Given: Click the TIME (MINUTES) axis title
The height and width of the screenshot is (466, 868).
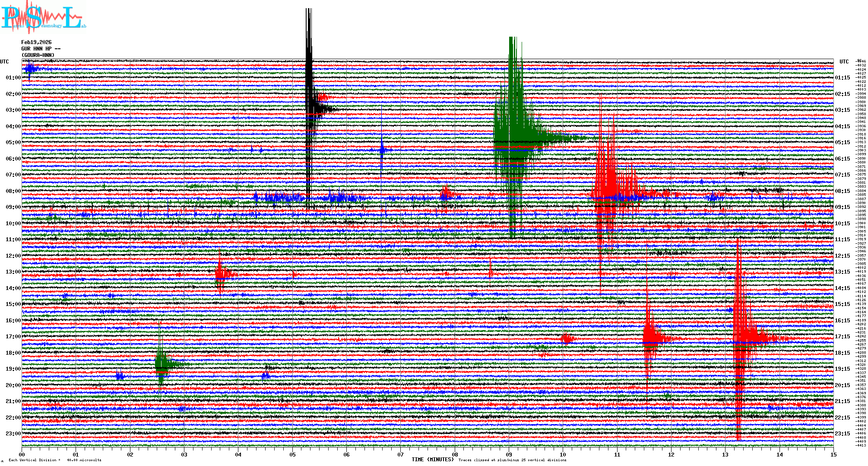Looking at the screenshot, I should coord(433,460).
